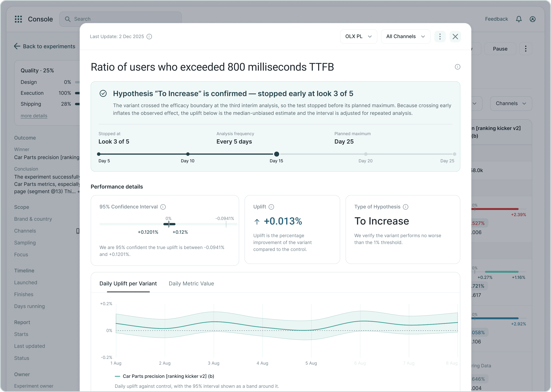Click the Look 3 of 5 value
The height and width of the screenshot is (392, 551).
point(114,142)
